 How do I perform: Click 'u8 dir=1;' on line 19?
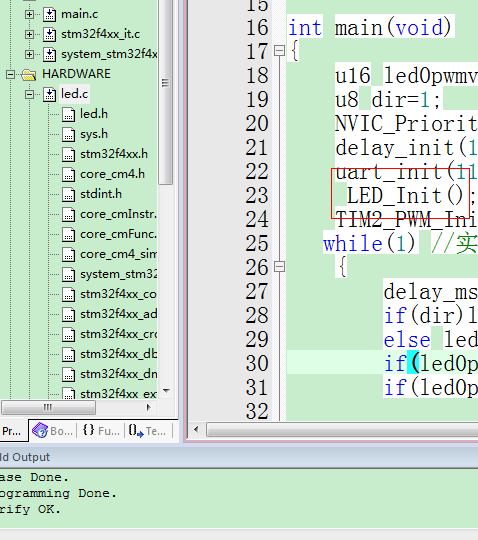pyautogui.click(x=388, y=100)
